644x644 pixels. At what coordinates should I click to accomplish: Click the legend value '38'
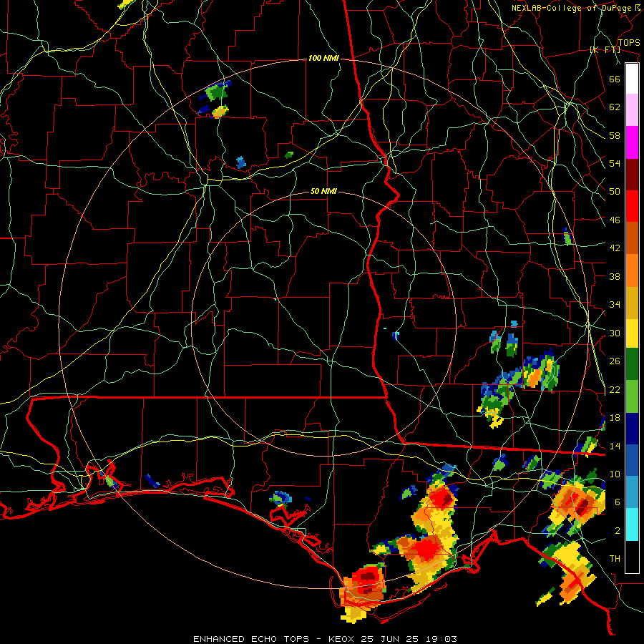pyautogui.click(x=615, y=276)
